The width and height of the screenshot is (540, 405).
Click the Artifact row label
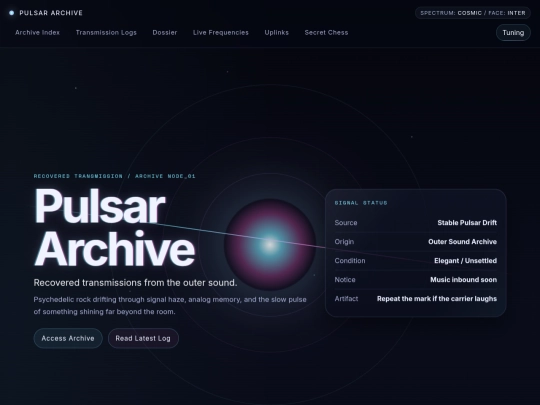point(346,299)
